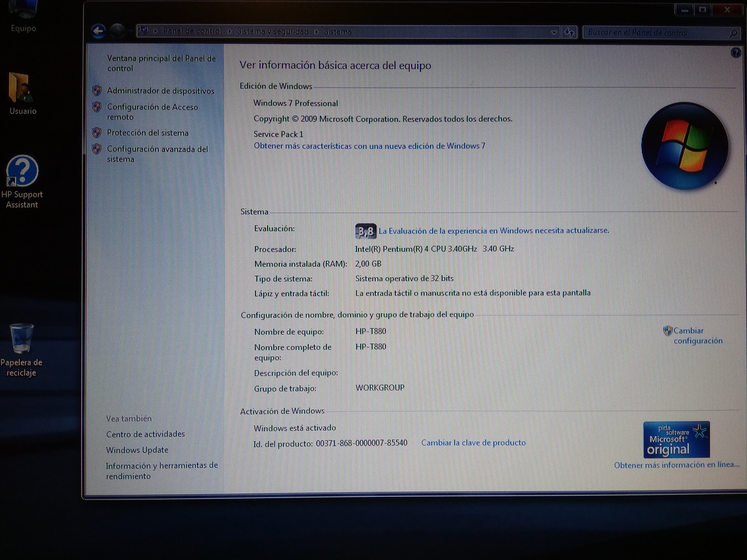The height and width of the screenshot is (560, 747).
Task: Open Administrador de dispositivos
Action: [161, 91]
